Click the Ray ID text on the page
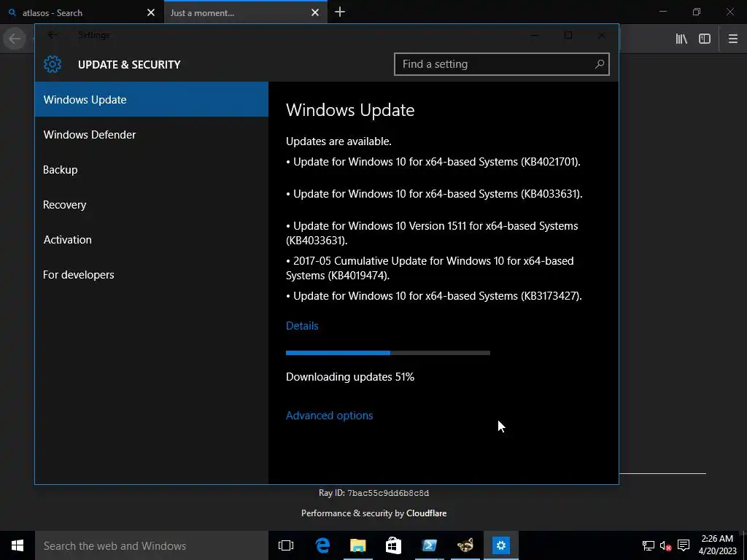 (374, 493)
